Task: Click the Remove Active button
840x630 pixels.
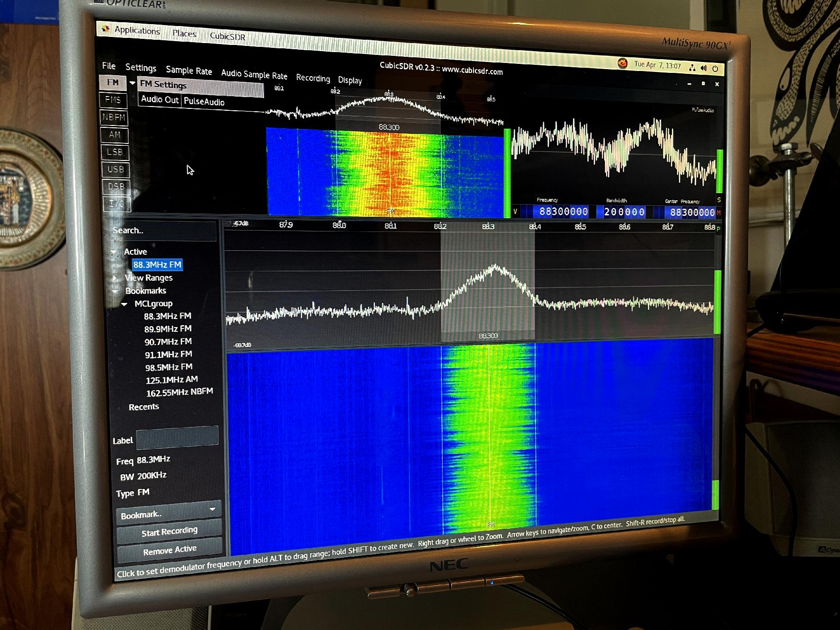Action: 170,550
